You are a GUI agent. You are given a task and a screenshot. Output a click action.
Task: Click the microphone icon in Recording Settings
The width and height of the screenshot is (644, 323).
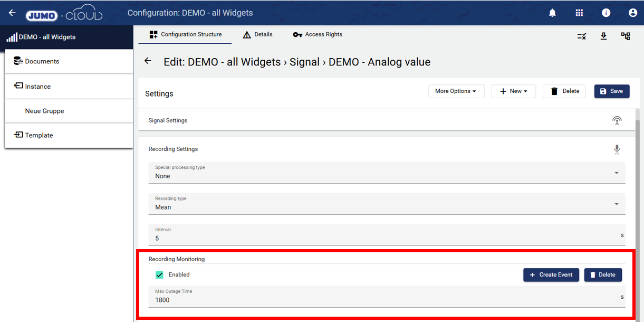(617, 149)
